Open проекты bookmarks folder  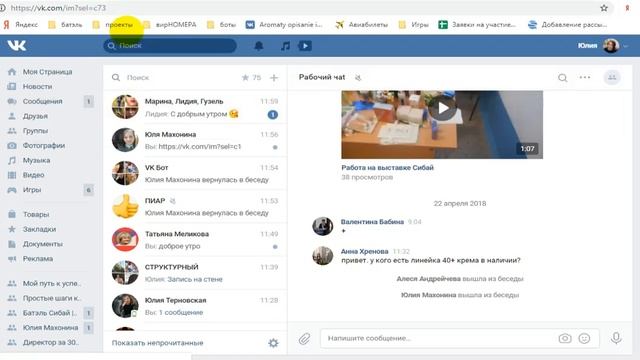[113, 24]
